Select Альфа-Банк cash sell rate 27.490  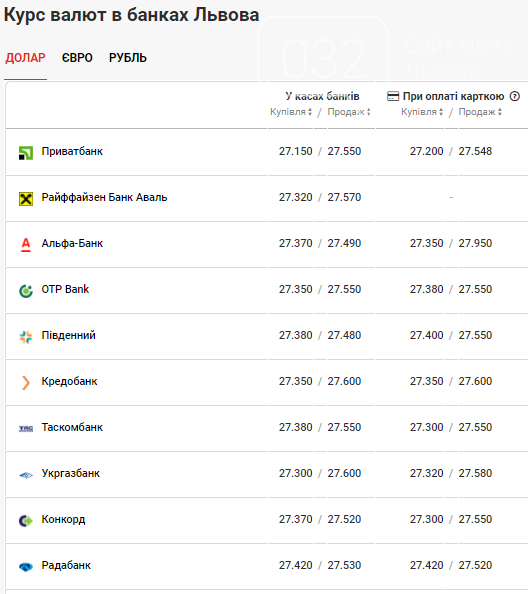coord(344,243)
